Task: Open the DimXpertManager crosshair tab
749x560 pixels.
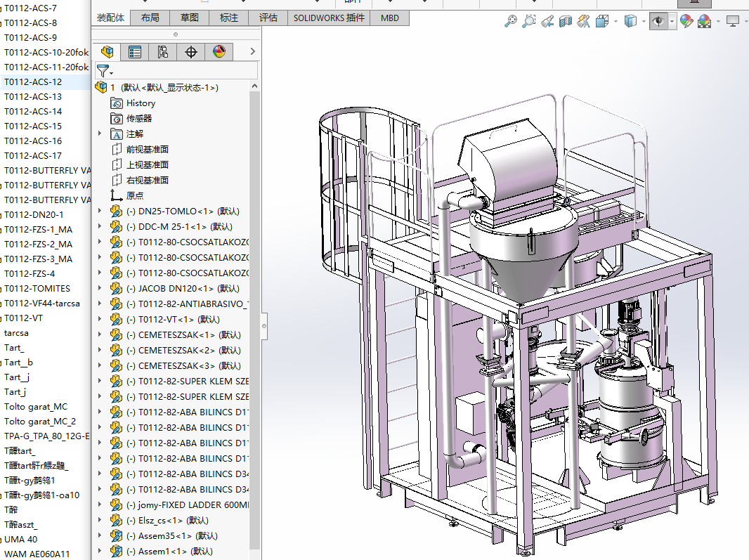Action: [190, 51]
